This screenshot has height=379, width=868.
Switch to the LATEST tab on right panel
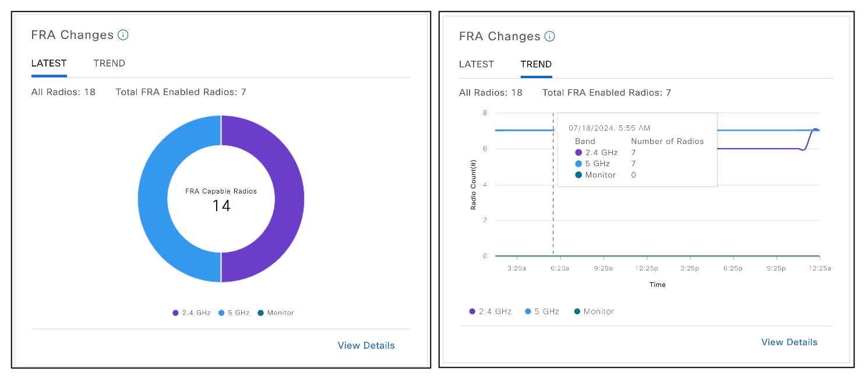tap(477, 64)
